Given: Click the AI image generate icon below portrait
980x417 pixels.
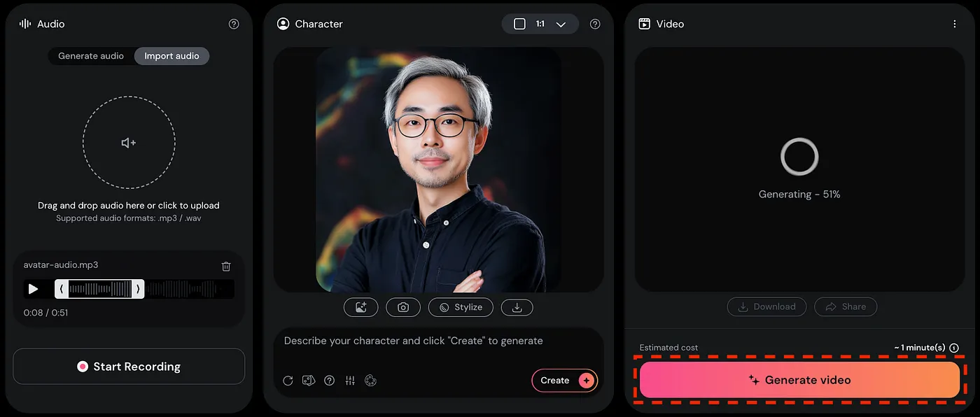Looking at the screenshot, I should pyautogui.click(x=361, y=307).
